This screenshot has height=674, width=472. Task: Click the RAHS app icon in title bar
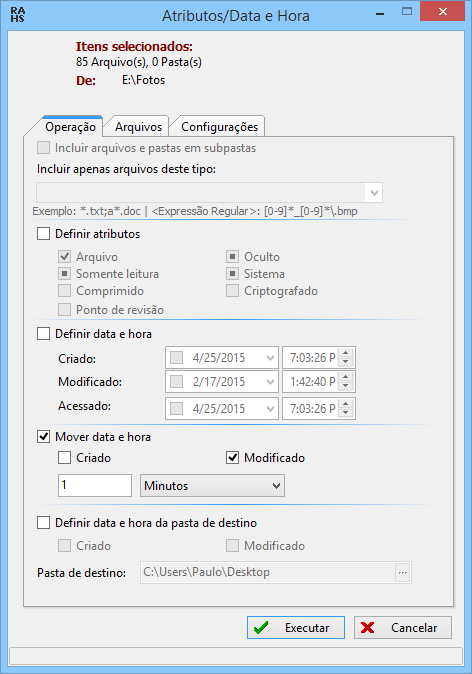coord(18,15)
